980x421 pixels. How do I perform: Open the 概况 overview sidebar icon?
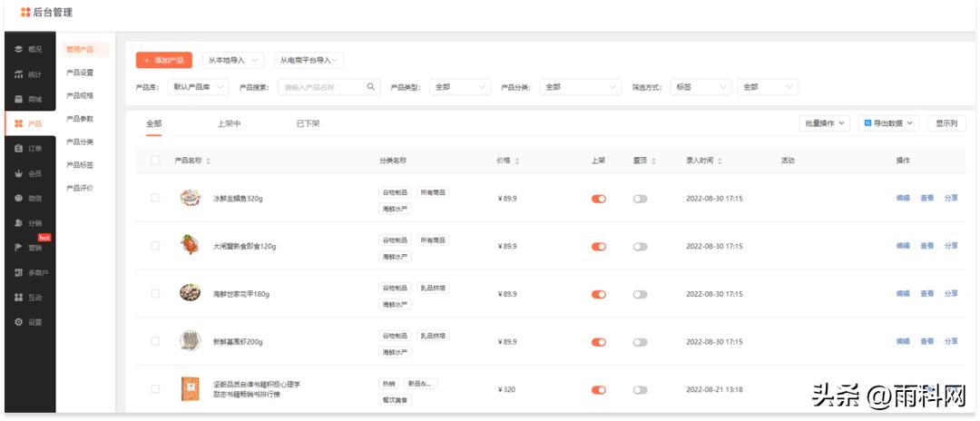coord(18,49)
